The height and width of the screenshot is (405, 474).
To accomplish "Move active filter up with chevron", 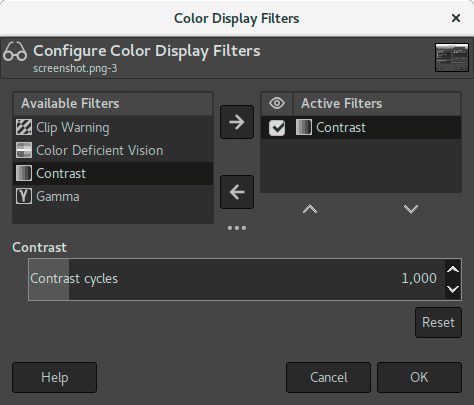I will 310,209.
